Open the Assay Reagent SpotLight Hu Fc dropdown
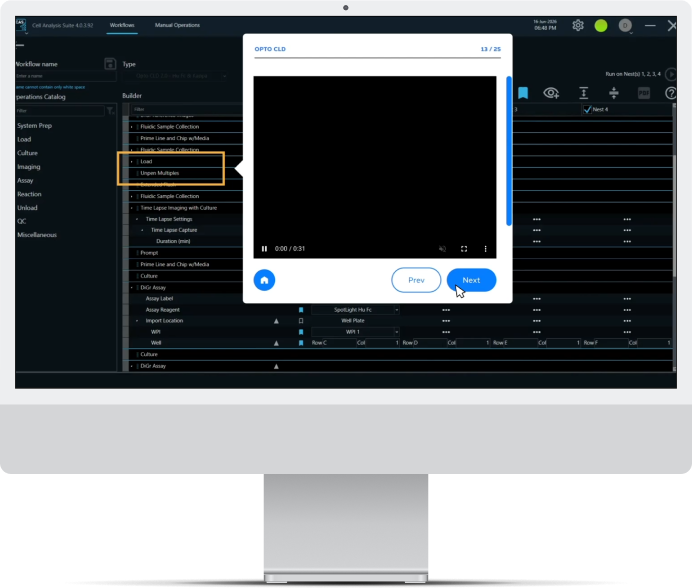Viewport: 692px width, 588px height. pyautogui.click(x=355, y=310)
